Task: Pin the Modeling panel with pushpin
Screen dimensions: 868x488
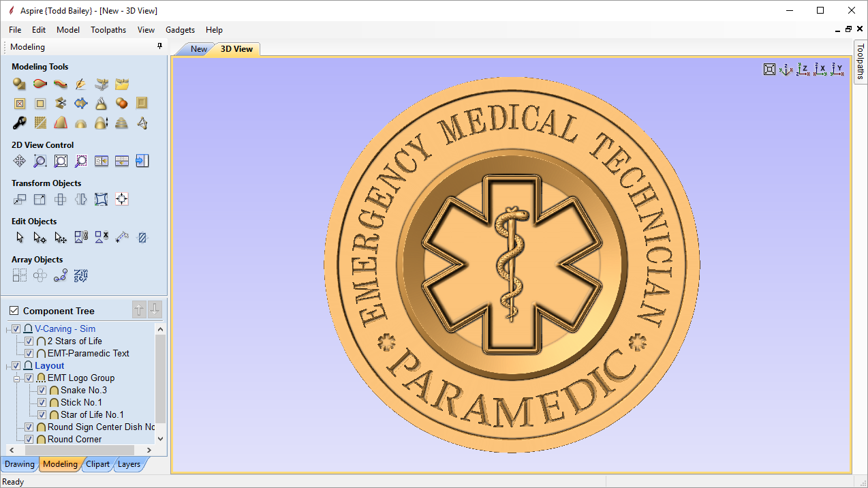Action: 160,46
